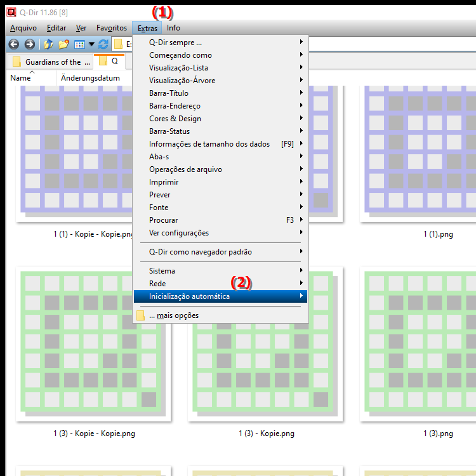Open the Imprimir submenu
Viewport: 476px width, 476px height.
[220, 182]
